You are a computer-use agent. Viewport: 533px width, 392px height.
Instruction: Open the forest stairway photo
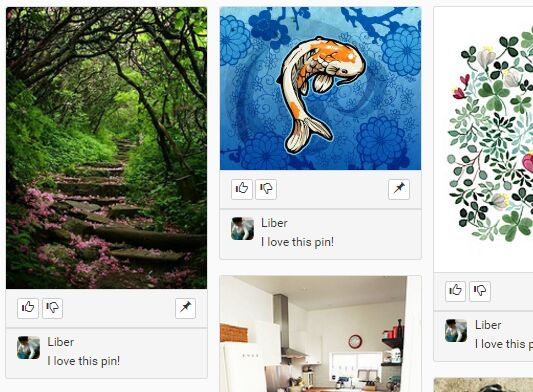[x=106, y=148]
